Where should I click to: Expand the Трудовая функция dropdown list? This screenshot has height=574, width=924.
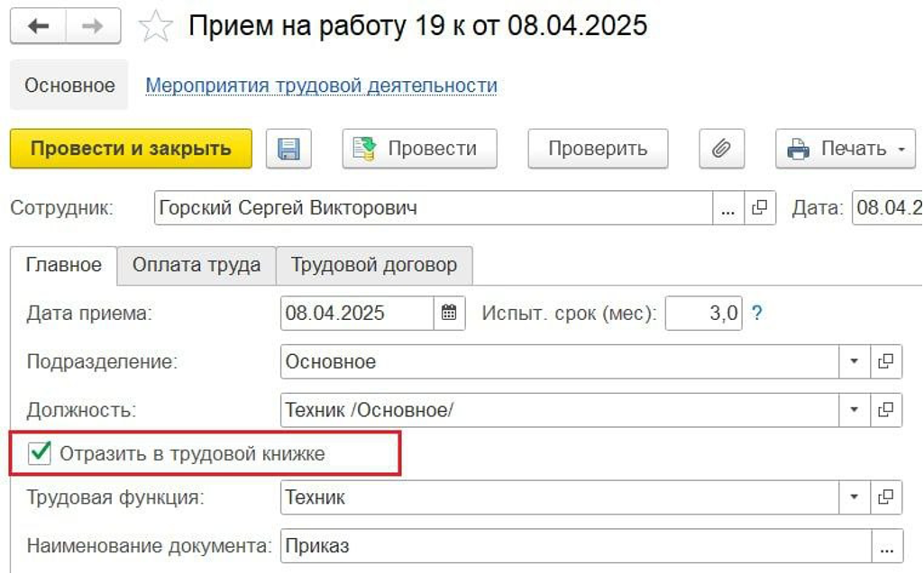click(x=855, y=497)
